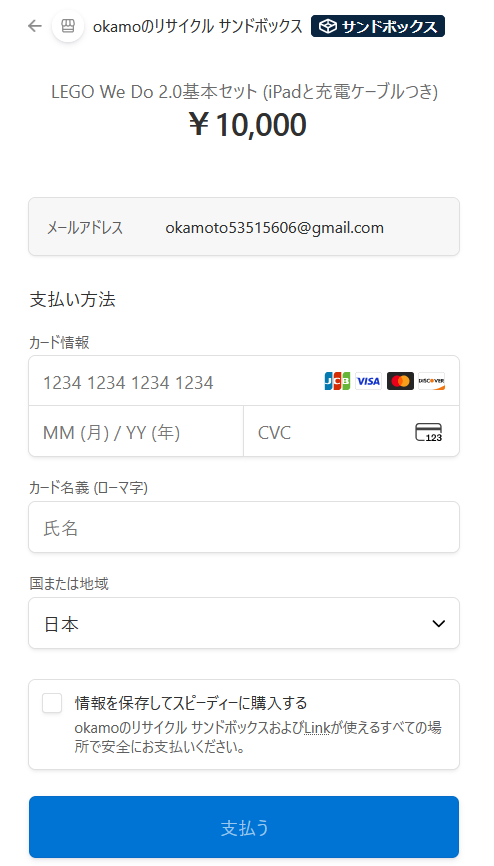
Task: Click the sandbox cube icon badge
Action: coord(328,26)
